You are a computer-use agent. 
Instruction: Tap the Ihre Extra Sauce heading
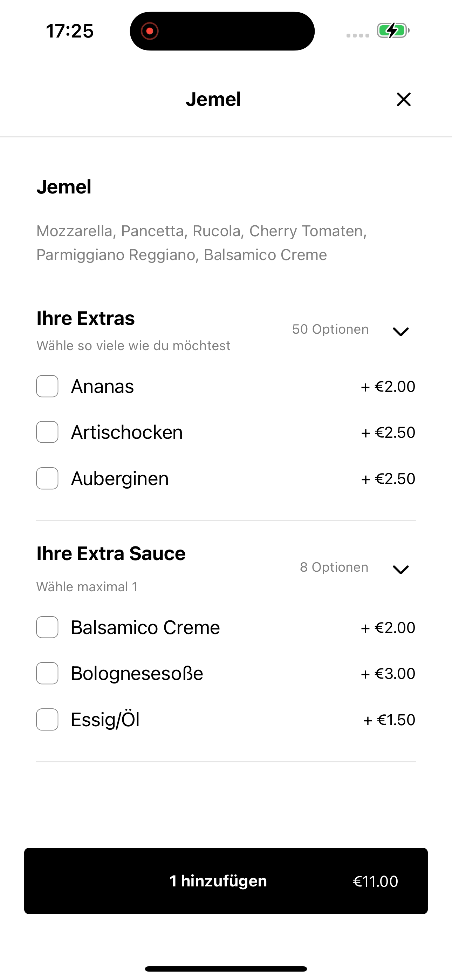(x=111, y=553)
